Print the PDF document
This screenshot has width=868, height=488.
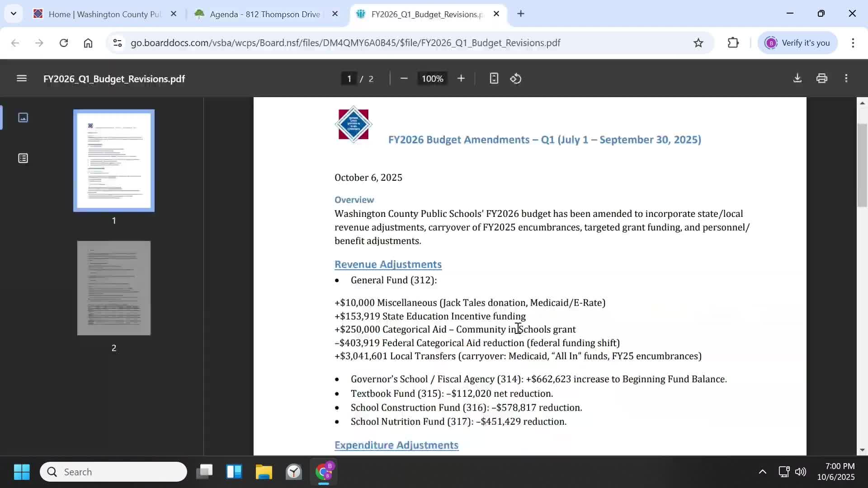click(822, 79)
